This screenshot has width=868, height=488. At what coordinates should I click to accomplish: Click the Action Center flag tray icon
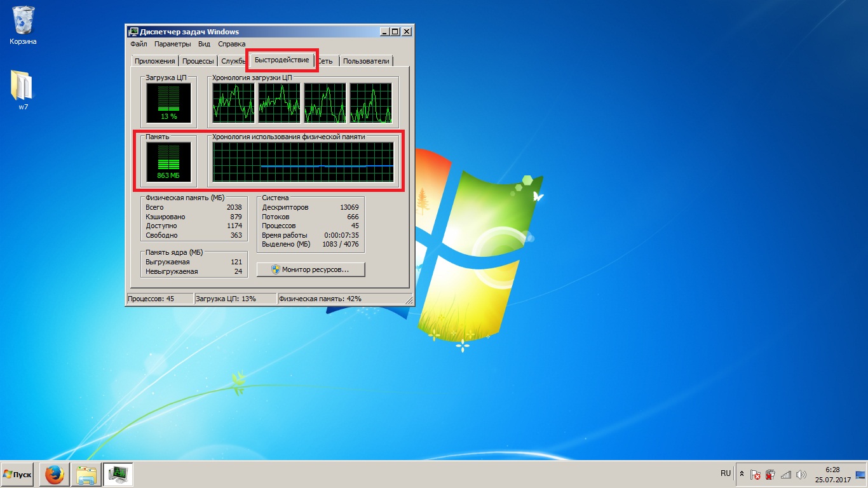point(755,475)
